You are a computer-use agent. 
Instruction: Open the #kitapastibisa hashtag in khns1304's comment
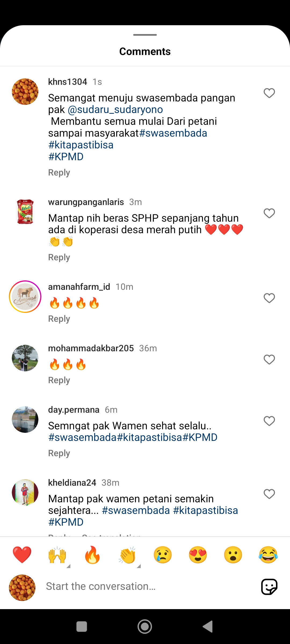click(81, 145)
